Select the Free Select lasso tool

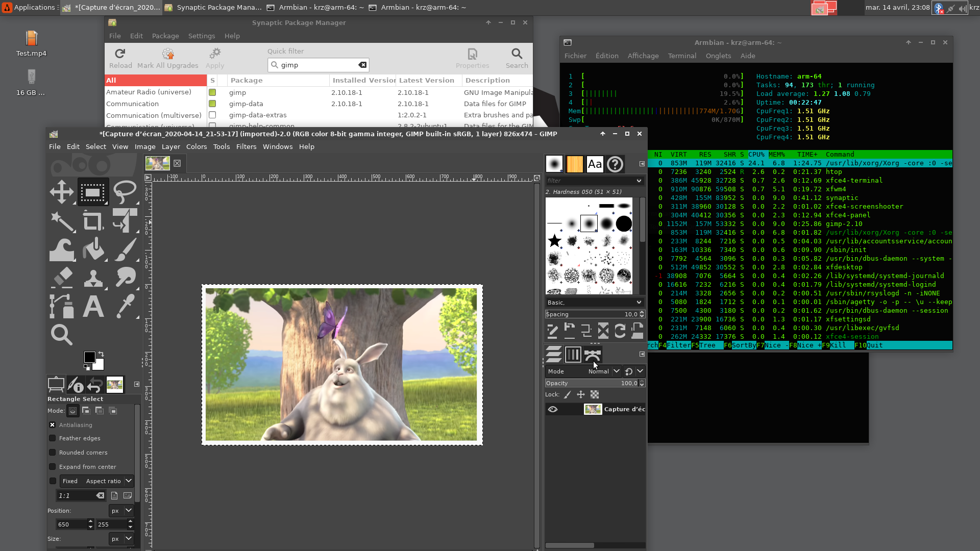coord(125,192)
